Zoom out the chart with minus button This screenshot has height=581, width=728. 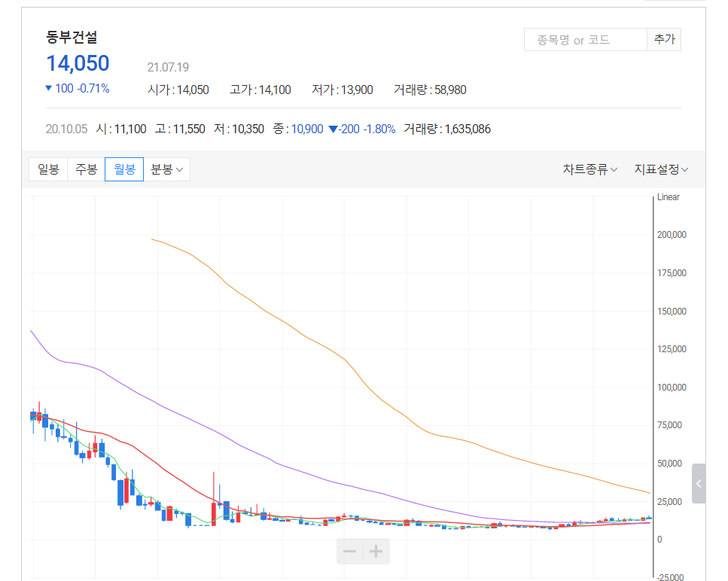click(x=349, y=552)
